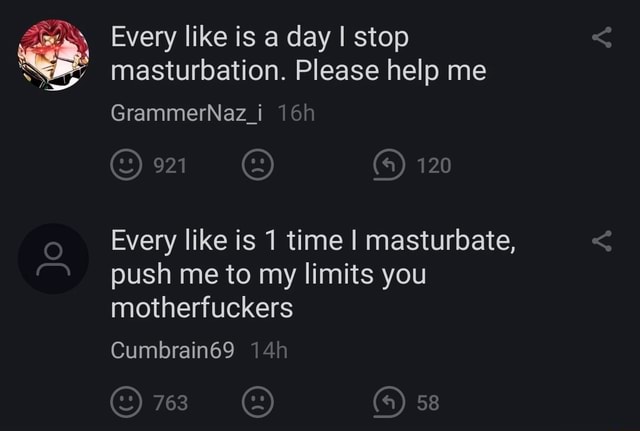Open Cumbrain69's default profile avatar
Screen dimensions: 640x431
coord(53,258)
